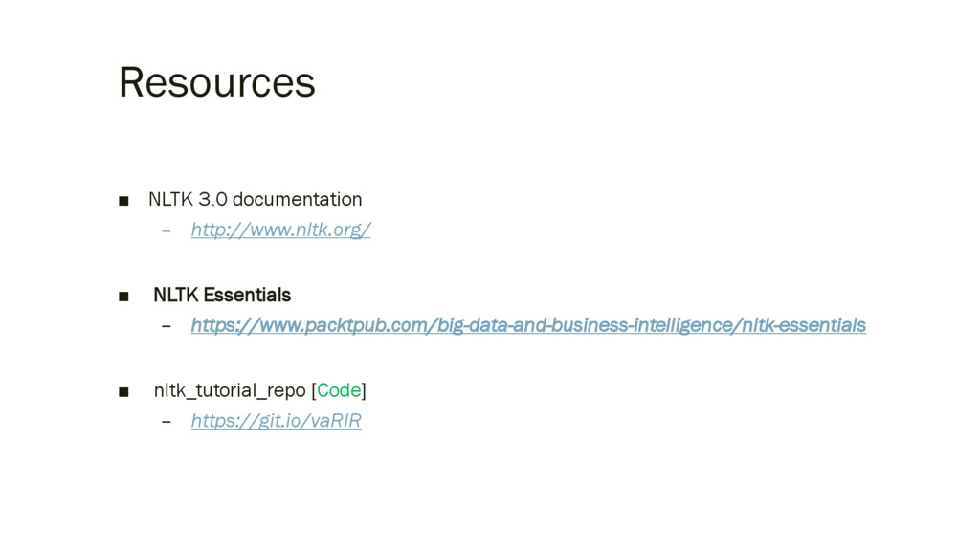Click square bullet beside nltk_tutorial_repo
This screenshot has height=551, width=980.
click(123, 392)
